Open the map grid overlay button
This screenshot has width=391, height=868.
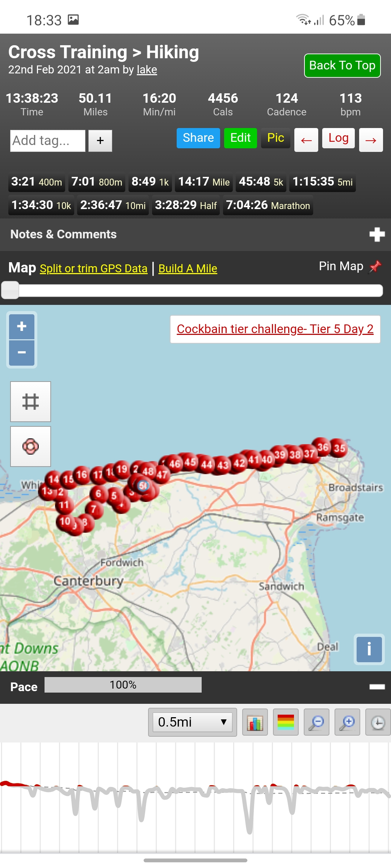[x=30, y=401]
